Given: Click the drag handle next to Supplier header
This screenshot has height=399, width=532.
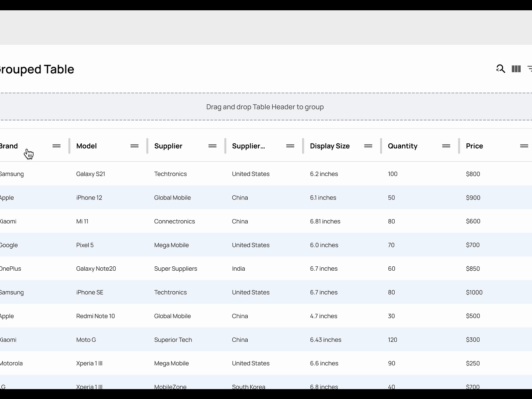Looking at the screenshot, I should click(212, 146).
